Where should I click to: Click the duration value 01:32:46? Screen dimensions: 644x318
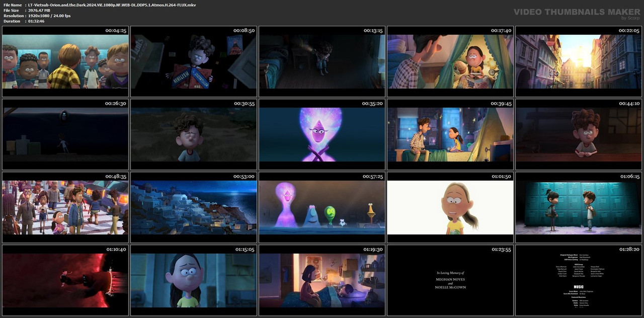pos(36,21)
